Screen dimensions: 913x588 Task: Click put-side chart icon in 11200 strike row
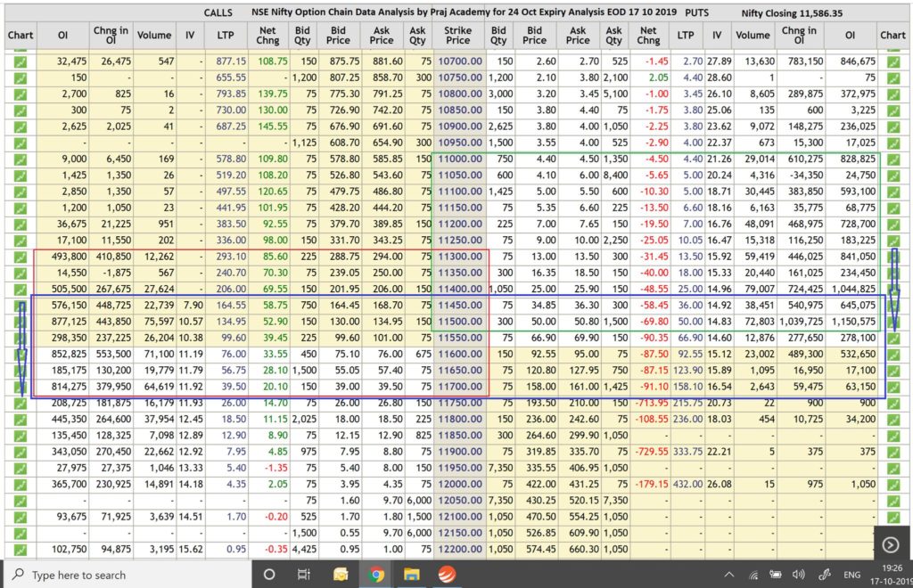click(x=892, y=223)
